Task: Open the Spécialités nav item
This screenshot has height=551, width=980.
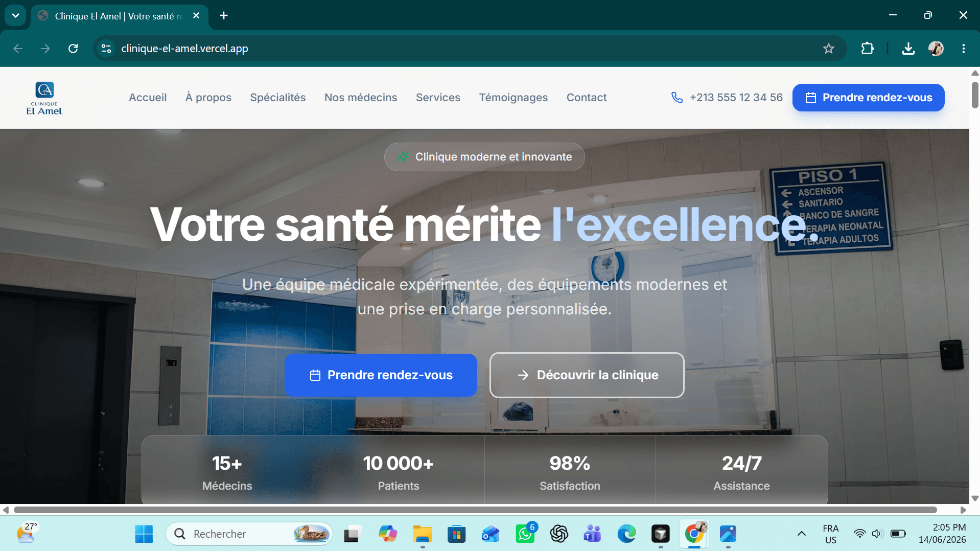Action: click(x=278, y=98)
